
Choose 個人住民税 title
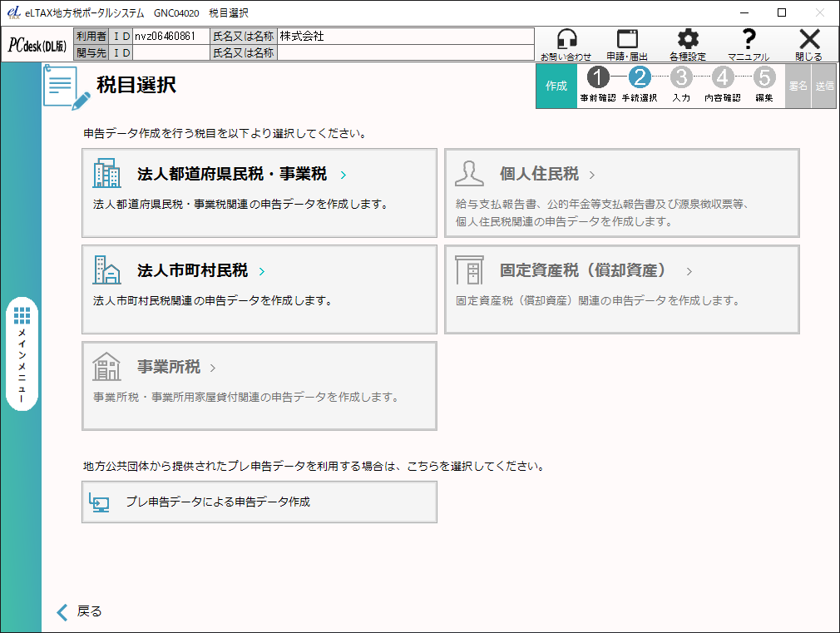[x=540, y=174]
